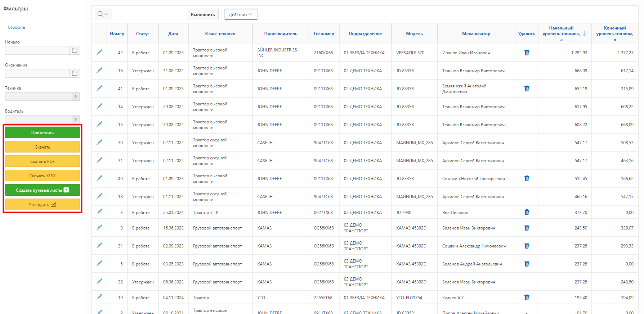644x314 pixels.
Task: Approve records with the Утвердить button
Action: [x=43, y=205]
